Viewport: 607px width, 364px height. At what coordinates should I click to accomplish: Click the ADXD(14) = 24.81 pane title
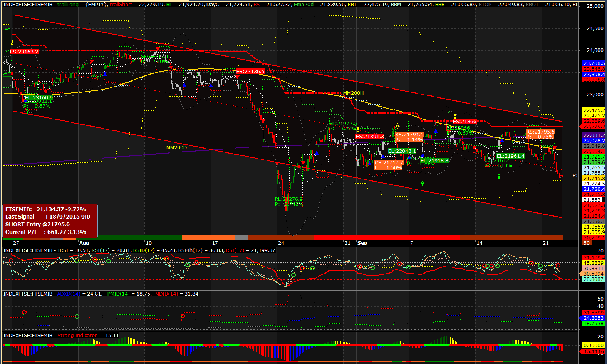(79, 294)
